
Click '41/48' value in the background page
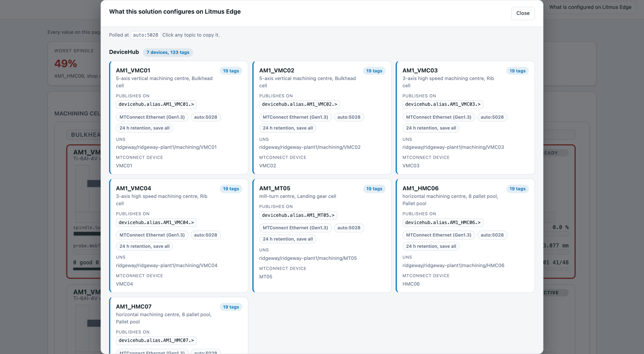click(560, 262)
